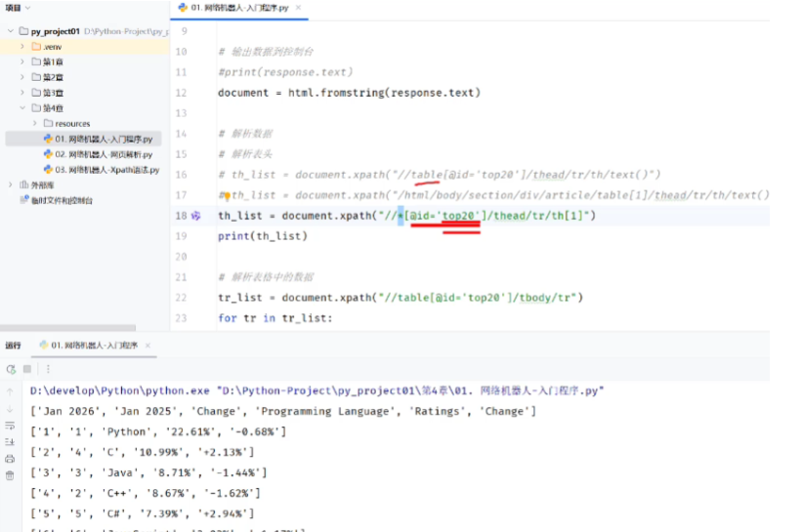802x532 pixels.
Task: Click python.exe path link in console
Action: tap(120, 391)
